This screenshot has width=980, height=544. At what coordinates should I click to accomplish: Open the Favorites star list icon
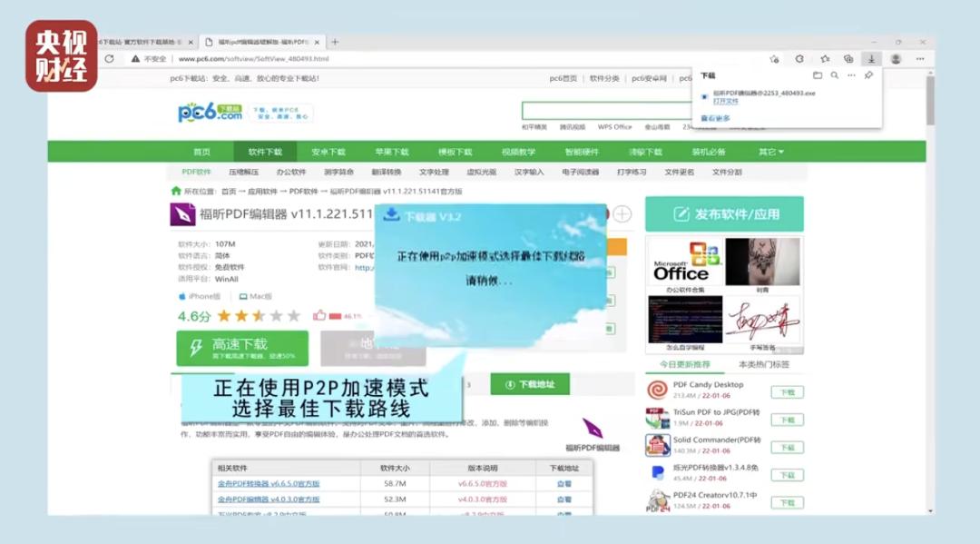(825, 59)
